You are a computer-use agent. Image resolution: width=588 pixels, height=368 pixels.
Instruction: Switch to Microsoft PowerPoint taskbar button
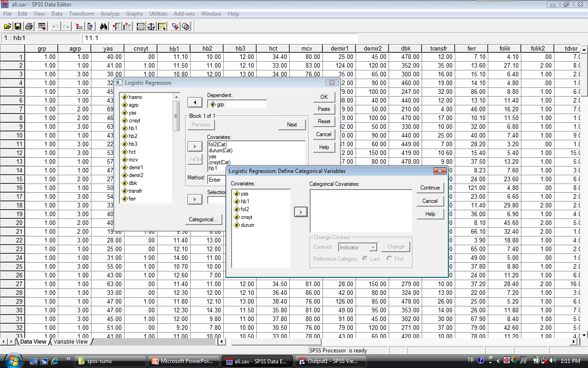[184, 361]
